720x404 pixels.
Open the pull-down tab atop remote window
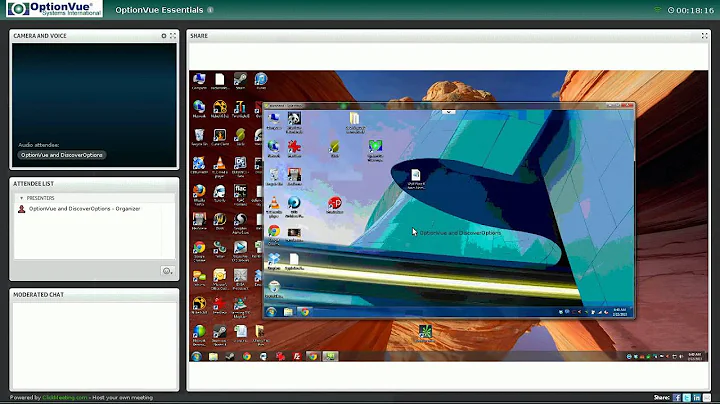tap(449, 112)
